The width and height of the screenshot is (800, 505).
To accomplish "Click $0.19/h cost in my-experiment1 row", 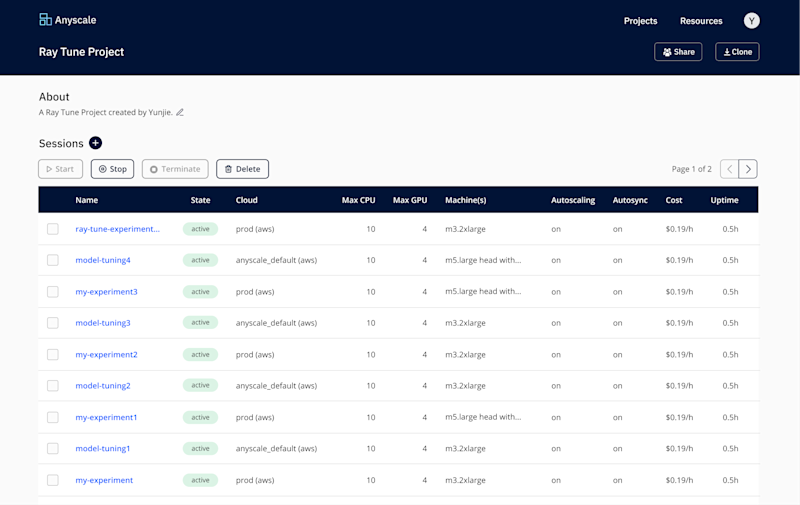I will pos(679,417).
